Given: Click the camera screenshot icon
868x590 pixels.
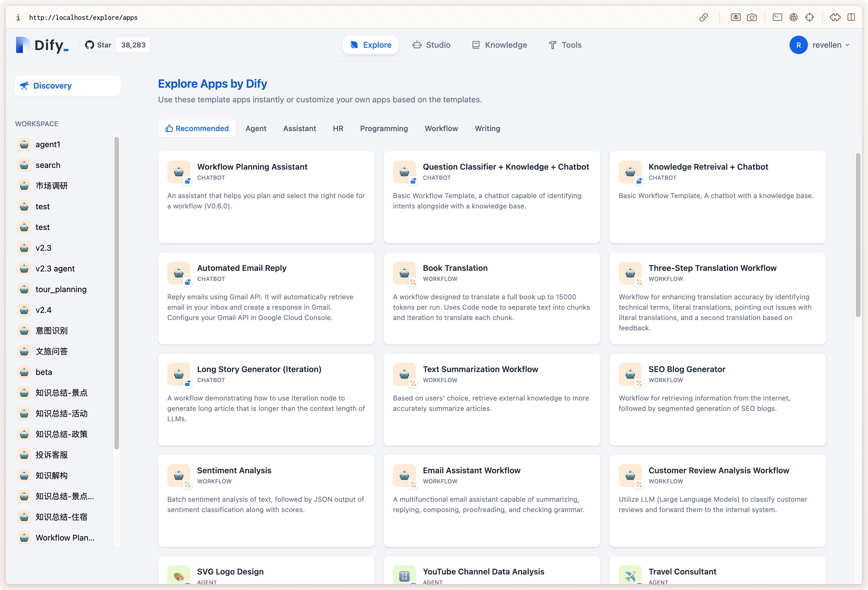Looking at the screenshot, I should pyautogui.click(x=752, y=17).
